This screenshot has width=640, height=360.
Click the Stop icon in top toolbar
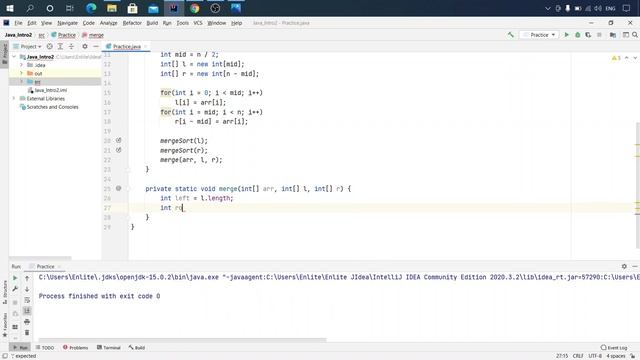[599, 35]
